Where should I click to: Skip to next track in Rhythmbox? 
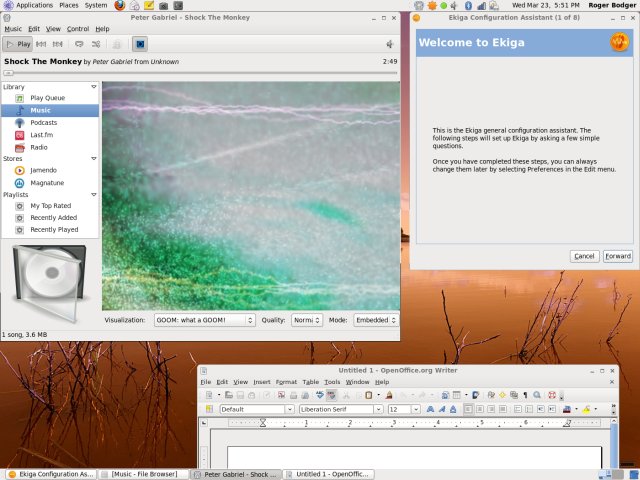[58, 44]
